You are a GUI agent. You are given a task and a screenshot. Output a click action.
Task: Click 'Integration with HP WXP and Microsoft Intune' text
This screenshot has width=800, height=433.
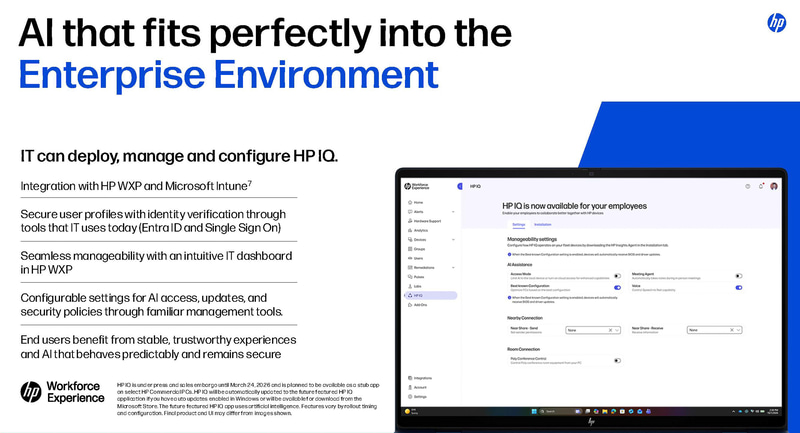(x=136, y=186)
